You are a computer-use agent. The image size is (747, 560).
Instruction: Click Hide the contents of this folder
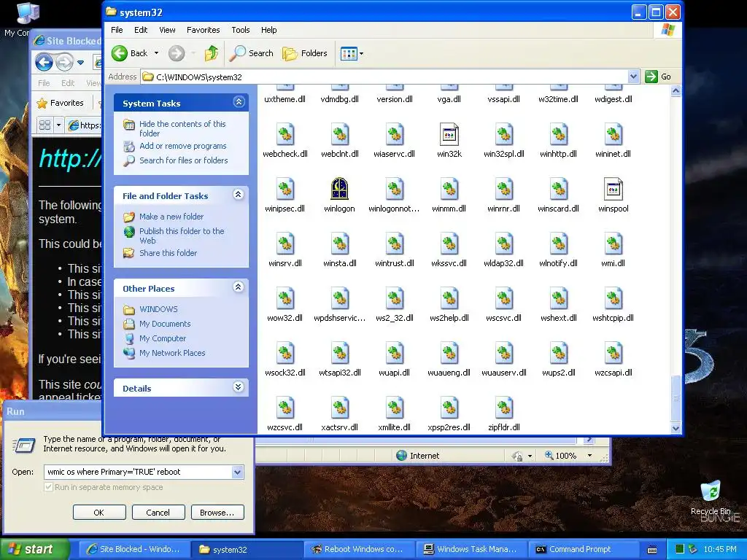tap(182, 128)
